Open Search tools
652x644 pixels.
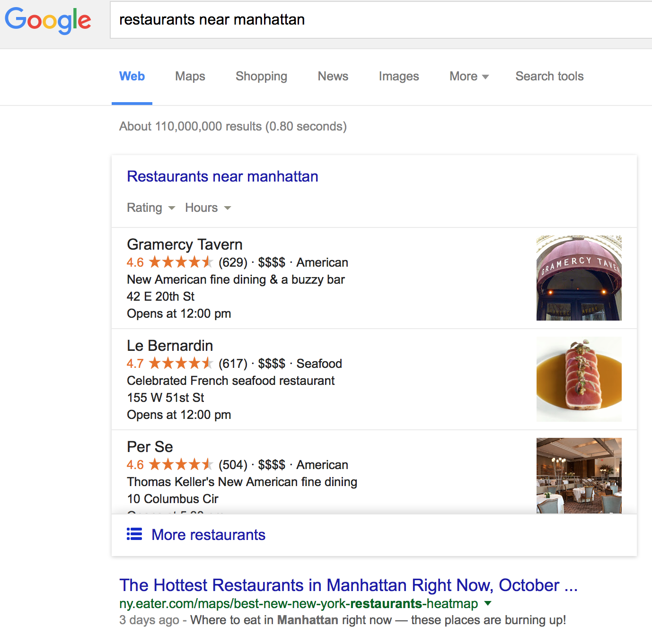(x=549, y=77)
